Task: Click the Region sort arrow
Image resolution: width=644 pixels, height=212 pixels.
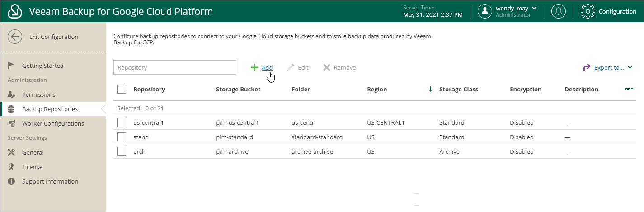Action: [x=430, y=89]
